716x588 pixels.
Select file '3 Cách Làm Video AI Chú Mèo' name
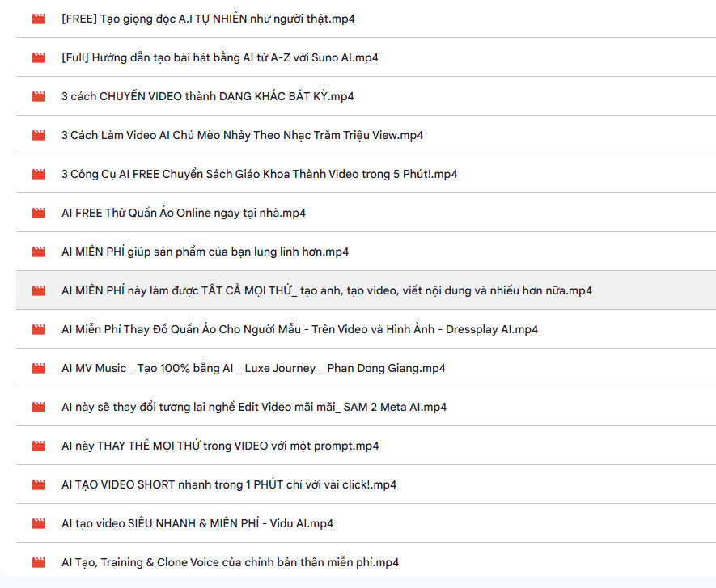point(242,135)
